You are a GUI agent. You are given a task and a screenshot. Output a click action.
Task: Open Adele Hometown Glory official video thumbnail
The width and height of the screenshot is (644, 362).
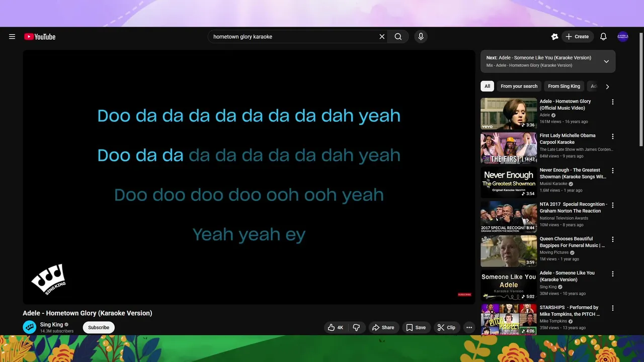(508, 114)
